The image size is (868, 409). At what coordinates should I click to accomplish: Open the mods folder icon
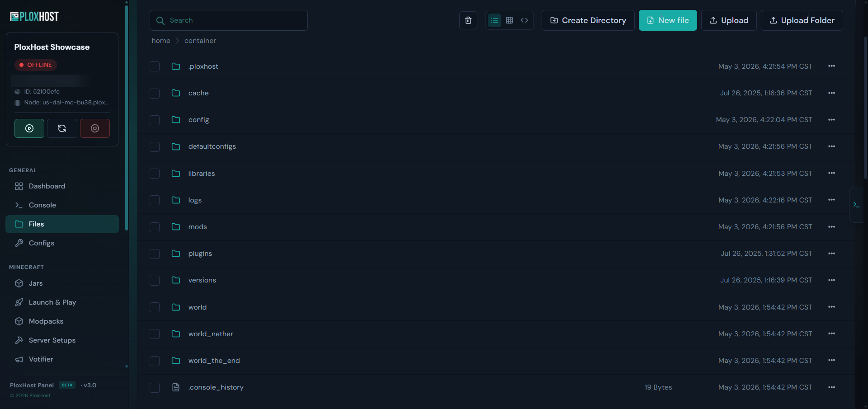(176, 227)
